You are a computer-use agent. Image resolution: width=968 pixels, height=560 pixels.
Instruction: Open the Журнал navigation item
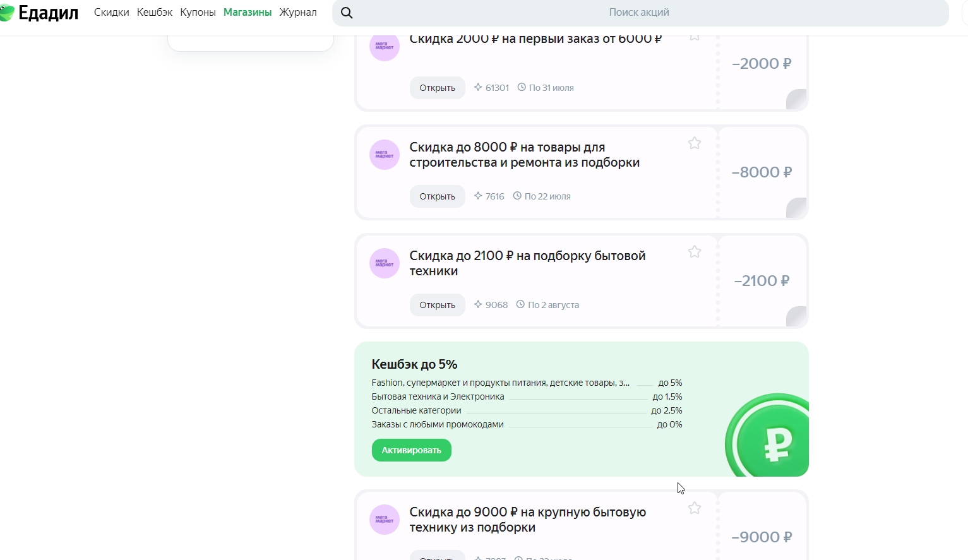pyautogui.click(x=298, y=13)
